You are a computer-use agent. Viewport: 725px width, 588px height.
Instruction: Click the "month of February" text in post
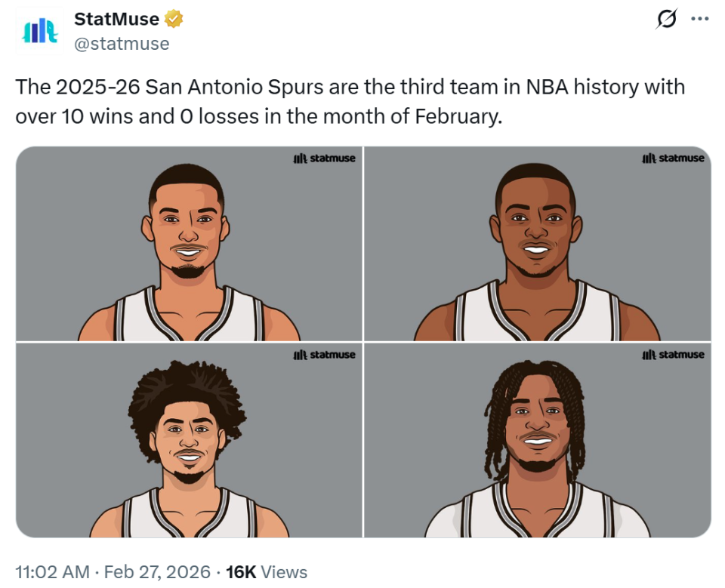425,117
